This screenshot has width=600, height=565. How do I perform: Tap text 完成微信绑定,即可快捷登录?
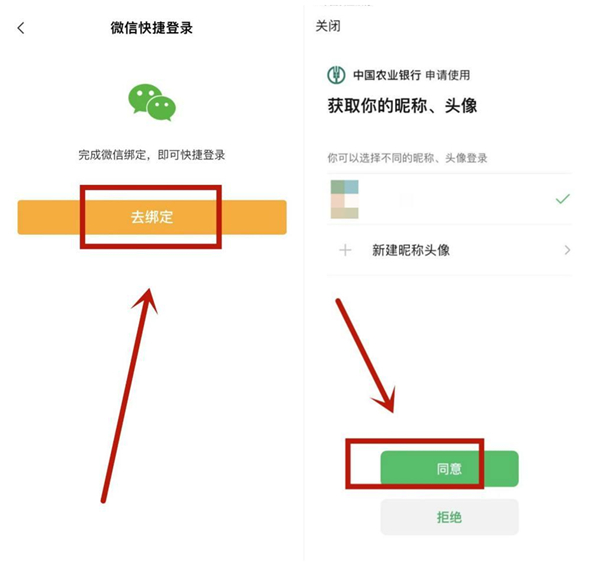click(152, 155)
